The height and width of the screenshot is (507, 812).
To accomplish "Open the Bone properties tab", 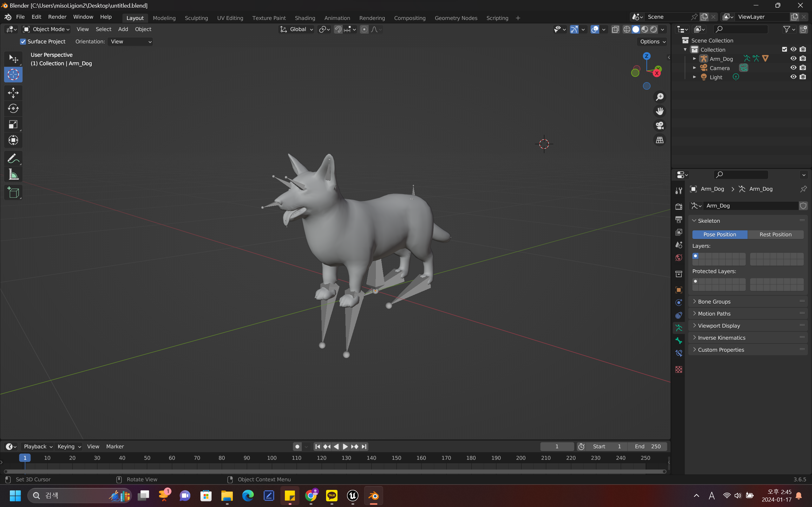I will click(679, 341).
